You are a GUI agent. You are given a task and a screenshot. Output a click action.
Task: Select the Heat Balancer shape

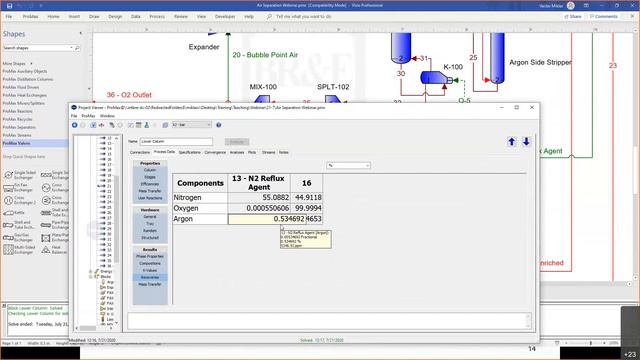coord(54,249)
